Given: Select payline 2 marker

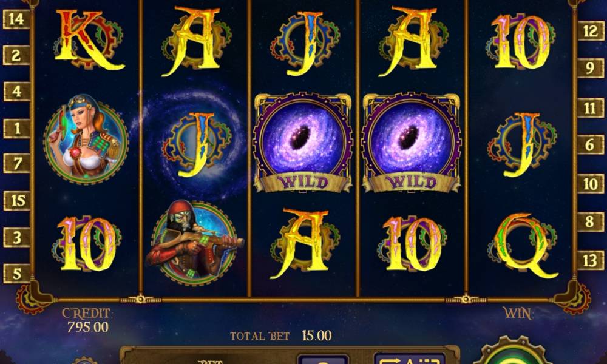Looking at the screenshot, I should (16, 55).
